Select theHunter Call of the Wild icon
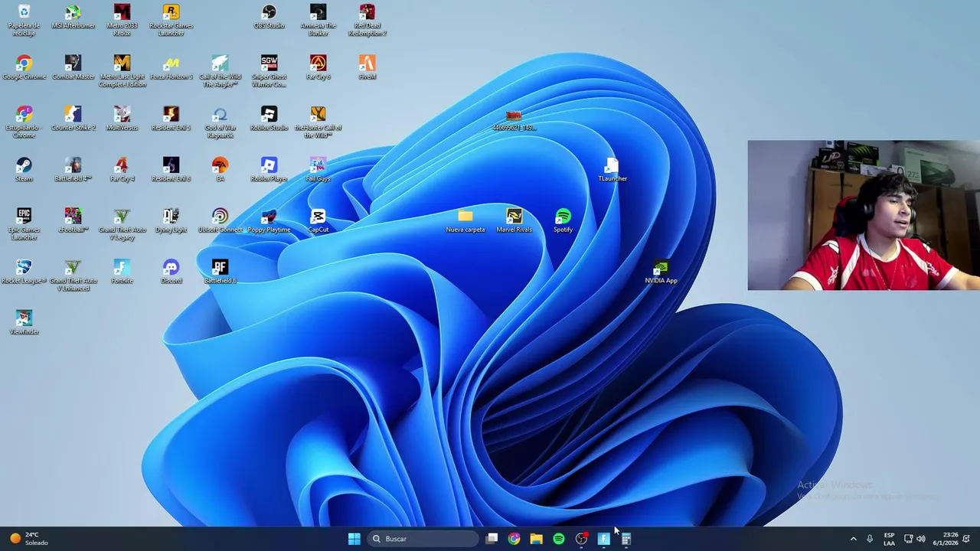The width and height of the screenshot is (980, 551). point(318,122)
